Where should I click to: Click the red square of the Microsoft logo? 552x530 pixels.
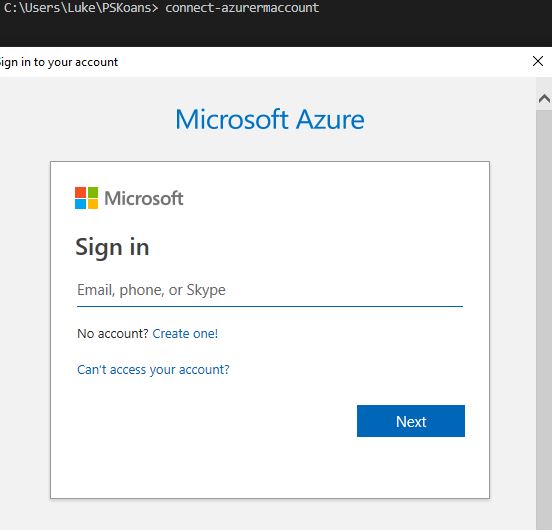tap(80, 192)
